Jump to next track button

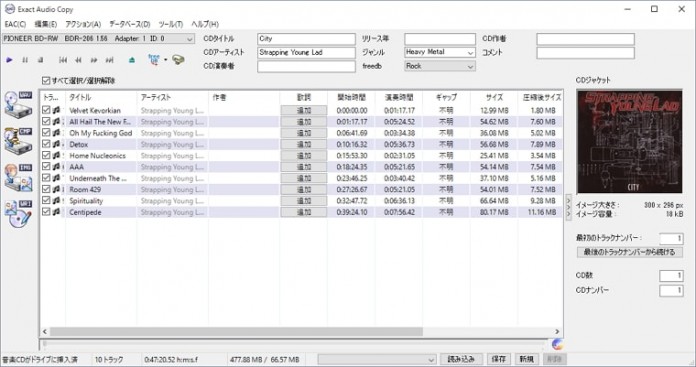click(x=109, y=60)
